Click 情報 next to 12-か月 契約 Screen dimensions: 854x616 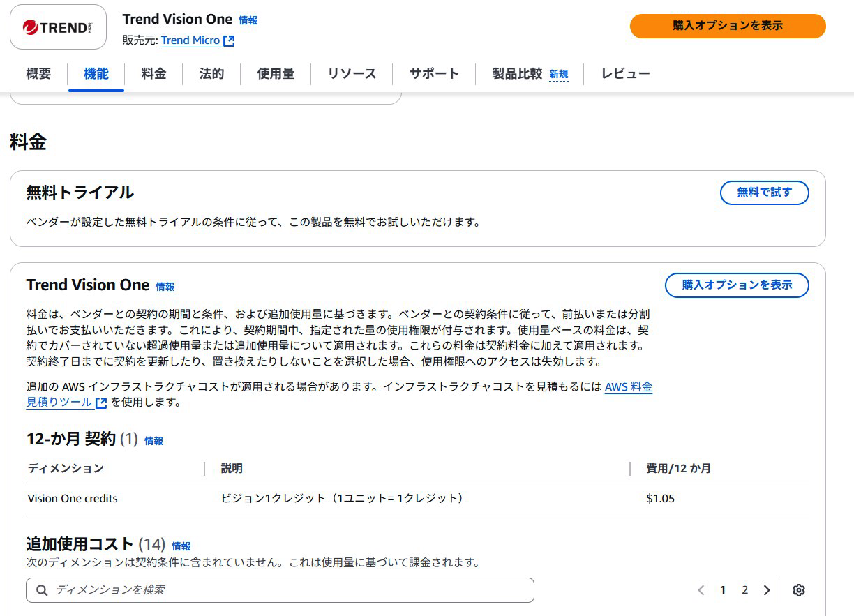point(153,441)
